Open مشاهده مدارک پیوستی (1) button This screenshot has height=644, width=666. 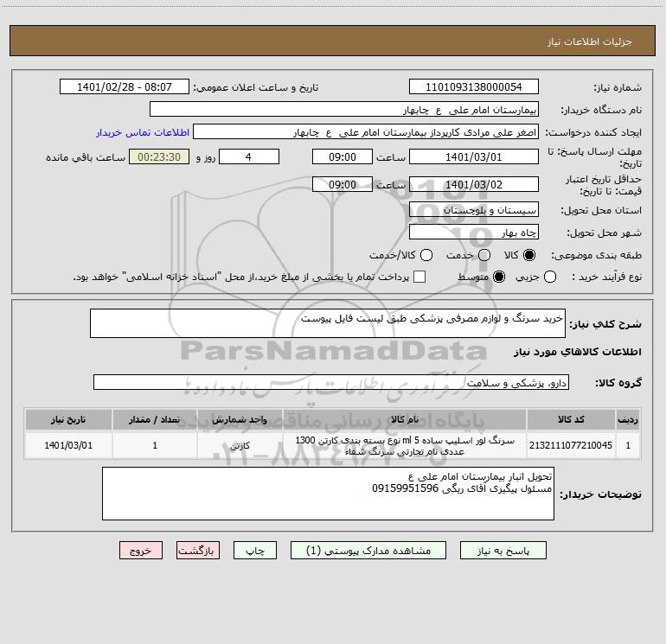pos(368,551)
